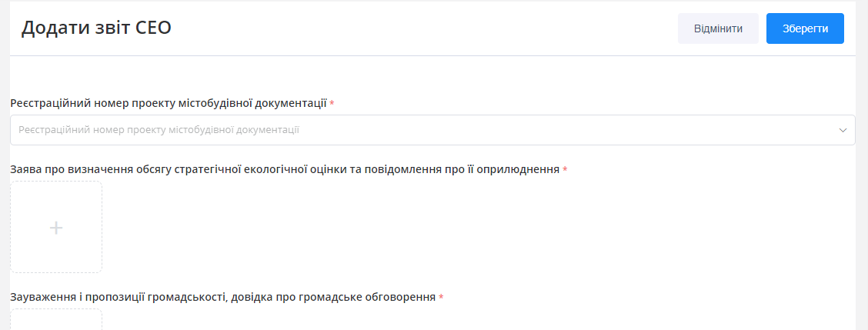Click the word 'Додати' in the title
Viewport: 868px width, 330px height.
point(49,28)
